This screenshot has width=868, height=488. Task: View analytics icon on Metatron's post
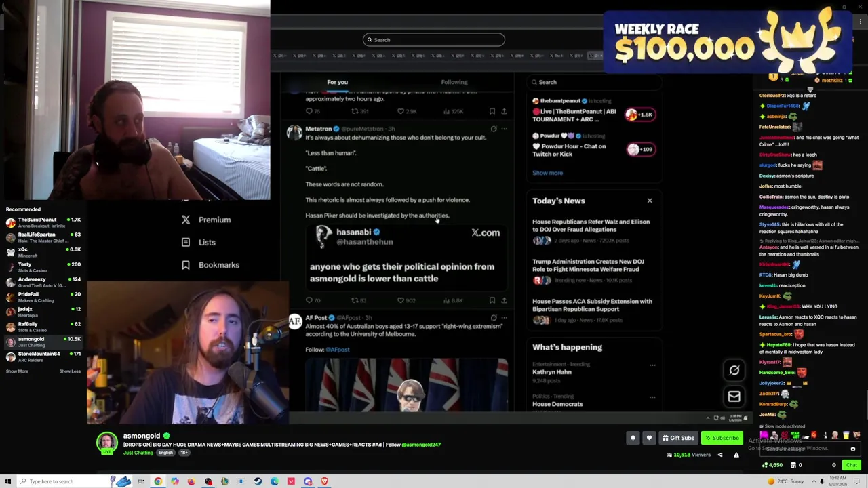click(446, 300)
